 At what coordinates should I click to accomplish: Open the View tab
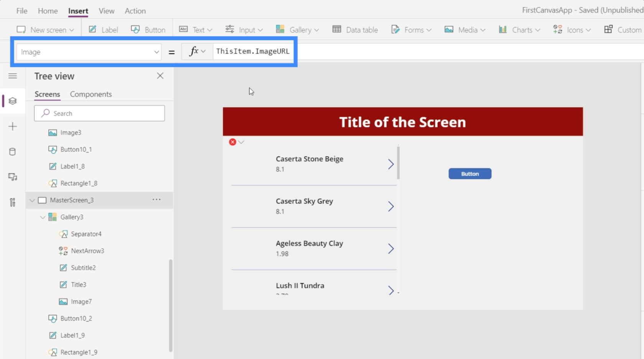(107, 11)
